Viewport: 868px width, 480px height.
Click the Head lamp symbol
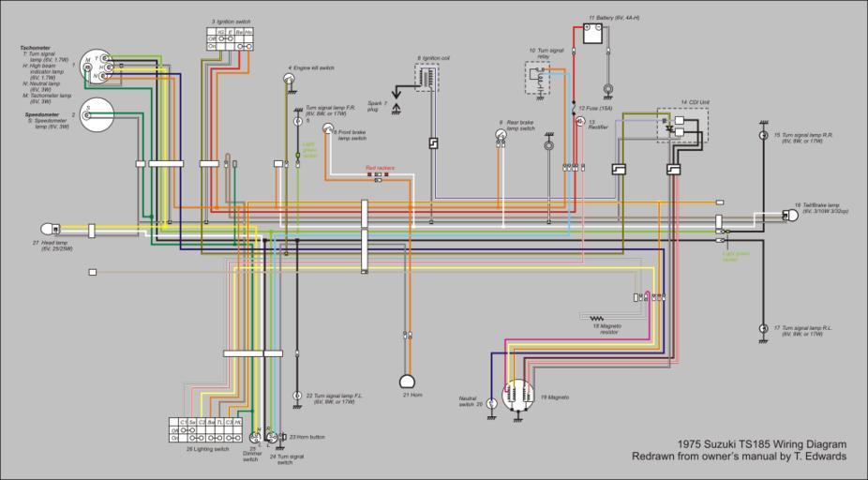click(57, 228)
